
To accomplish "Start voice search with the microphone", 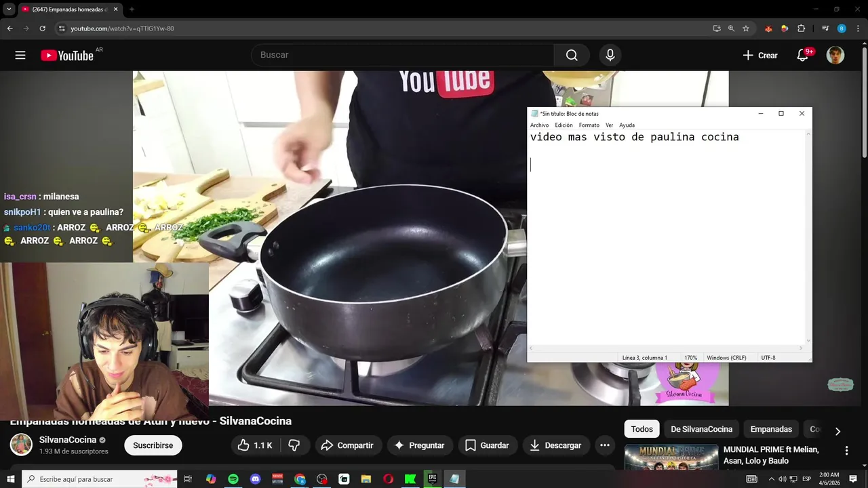I will (610, 56).
